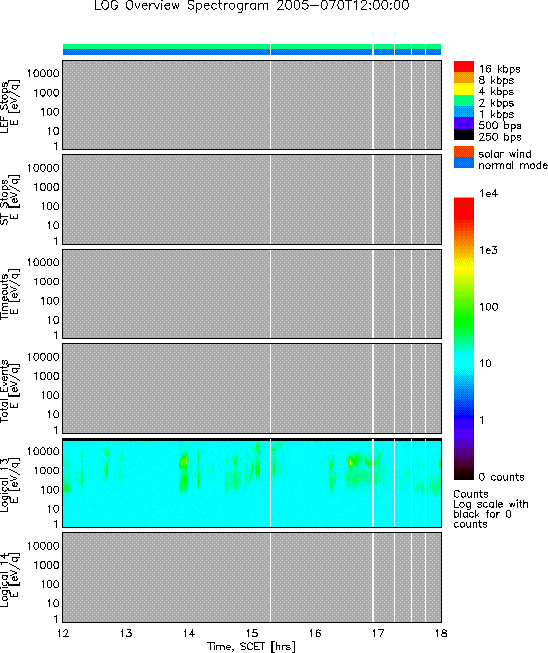548x653 pixels.
Task: Click the '1e3' color scale label
Action: click(x=488, y=250)
